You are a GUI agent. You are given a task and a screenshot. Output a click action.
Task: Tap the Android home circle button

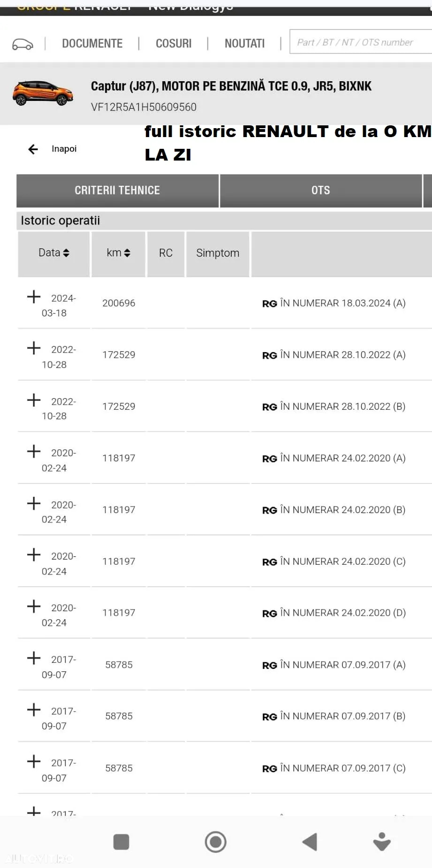coord(216,842)
